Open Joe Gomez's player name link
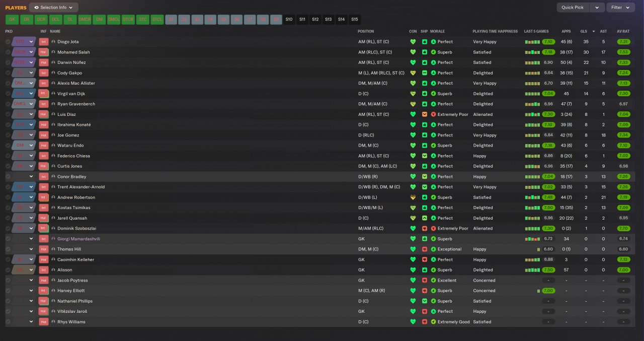644x341 pixels. click(x=68, y=135)
